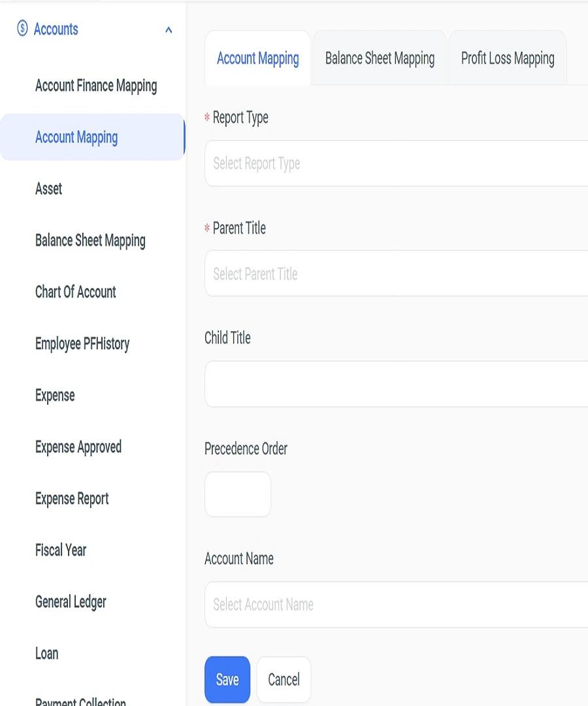The image size is (588, 706).
Task: Click the Accounts dollar-sign icon
Action: (x=23, y=29)
